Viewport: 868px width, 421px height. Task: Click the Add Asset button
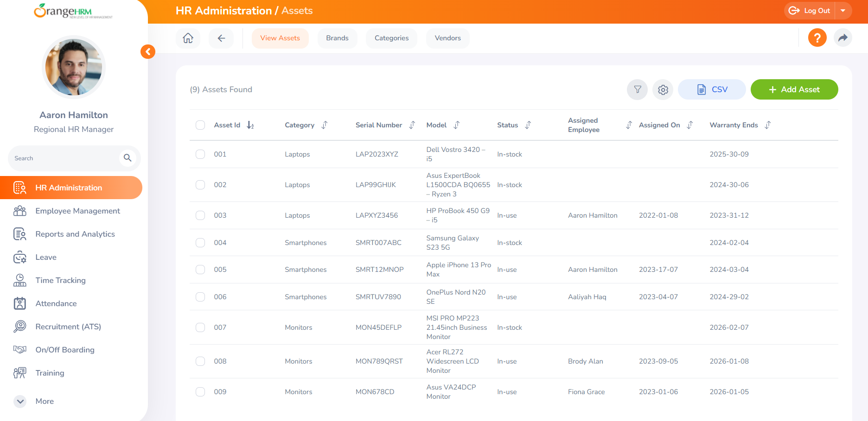pyautogui.click(x=794, y=89)
